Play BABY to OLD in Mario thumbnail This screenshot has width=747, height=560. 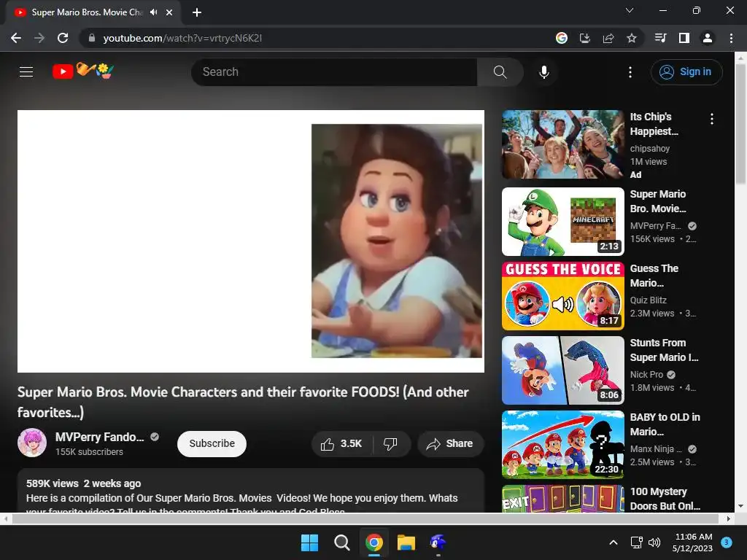562,444
